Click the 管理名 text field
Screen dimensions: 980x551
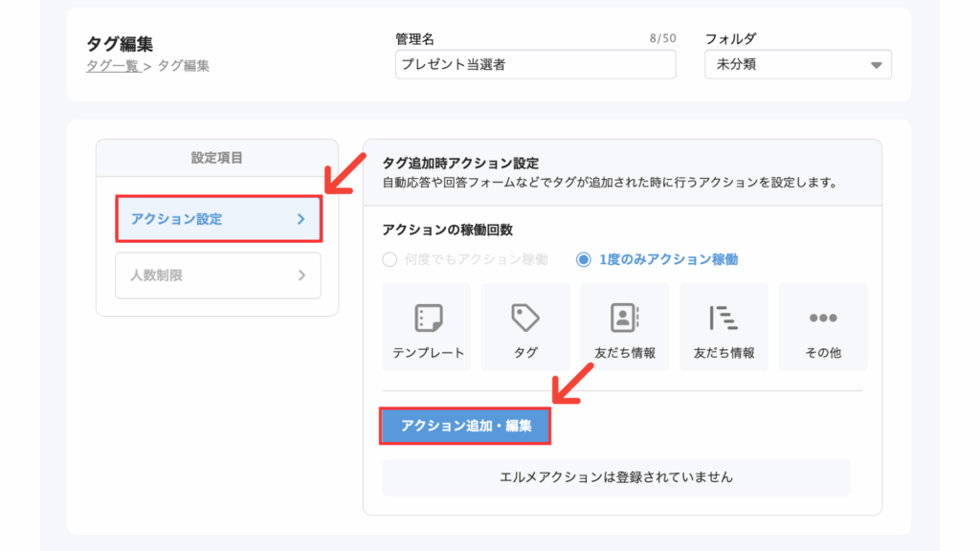[x=536, y=64]
